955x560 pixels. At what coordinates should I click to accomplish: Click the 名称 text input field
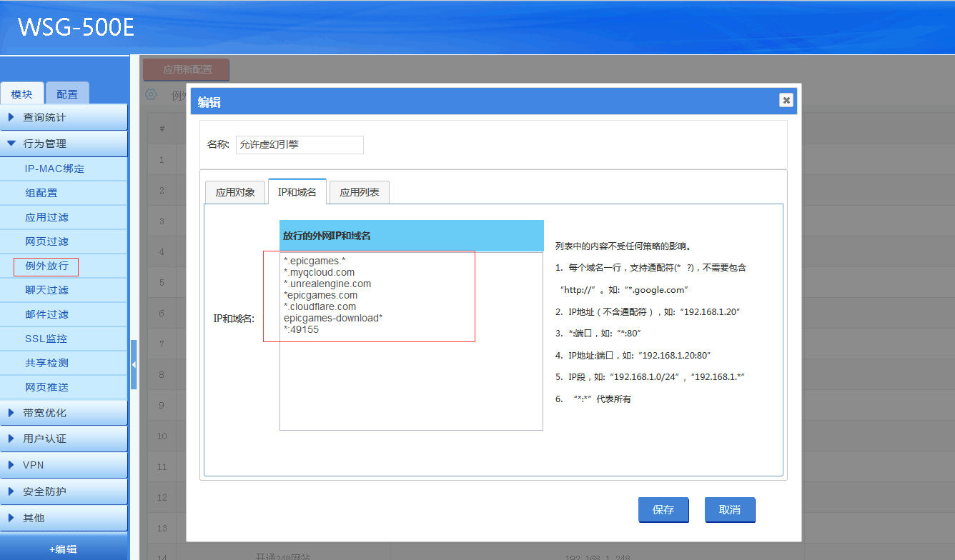point(300,145)
